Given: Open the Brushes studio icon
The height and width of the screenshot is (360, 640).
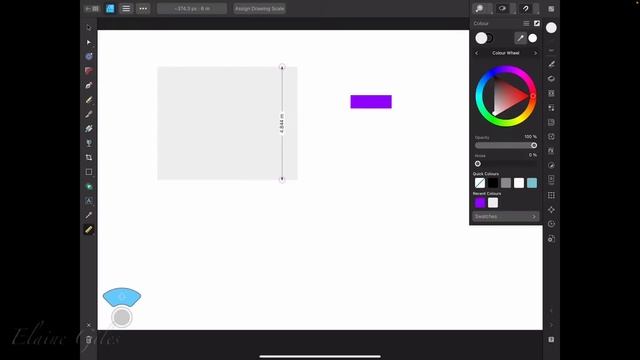Looking at the screenshot, I should (x=551, y=64).
